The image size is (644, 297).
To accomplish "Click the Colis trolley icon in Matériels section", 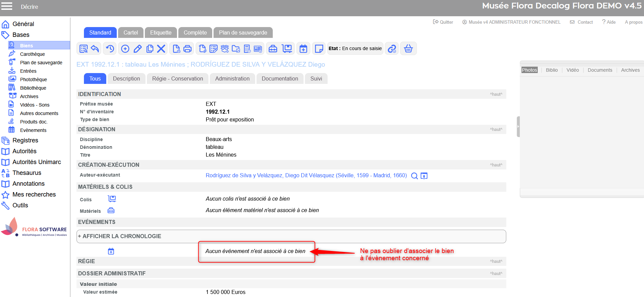I will (112, 199).
